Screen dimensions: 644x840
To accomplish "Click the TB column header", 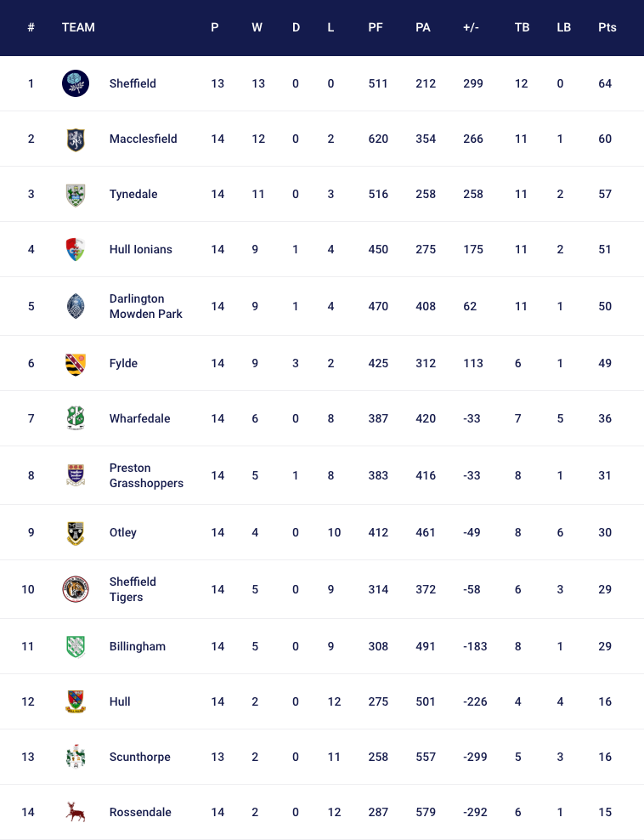I will [522, 27].
